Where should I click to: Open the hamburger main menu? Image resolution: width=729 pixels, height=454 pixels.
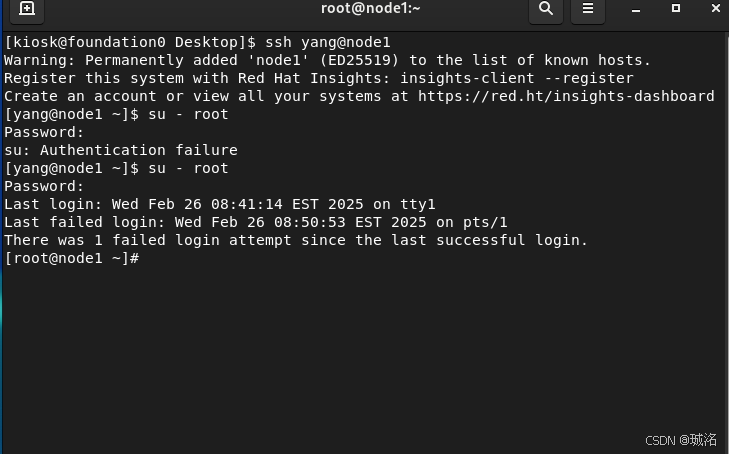click(588, 8)
